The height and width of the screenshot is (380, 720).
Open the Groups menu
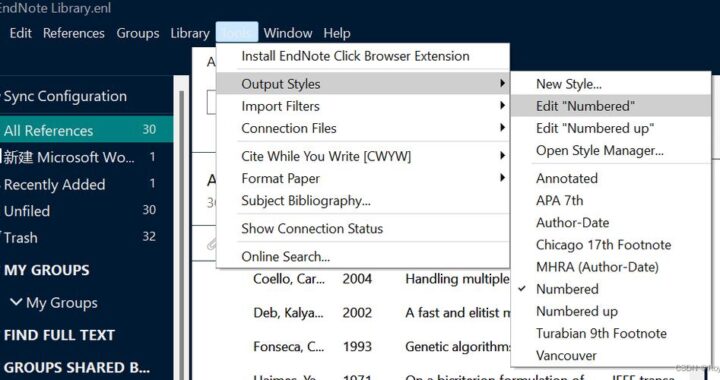[138, 33]
